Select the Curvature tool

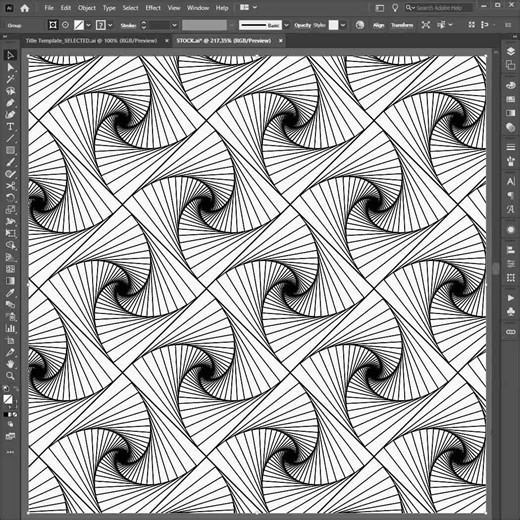pos(10,115)
